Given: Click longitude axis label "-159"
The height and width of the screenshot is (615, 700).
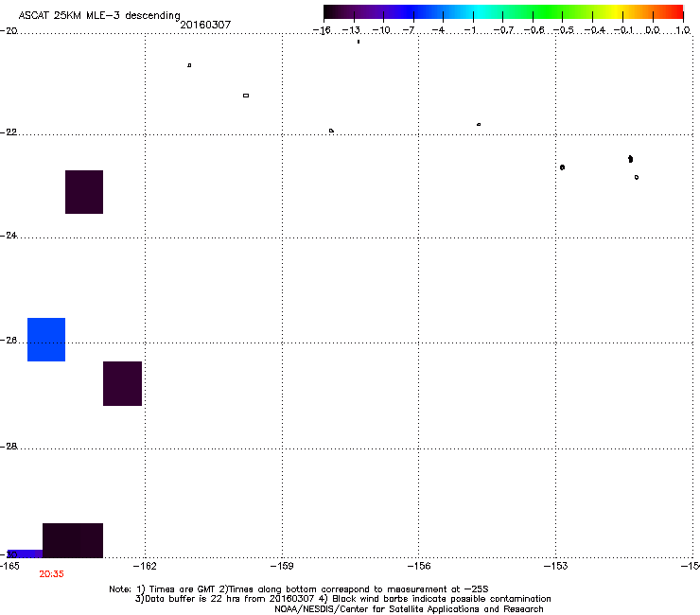Looking at the screenshot, I should pyautogui.click(x=282, y=566).
